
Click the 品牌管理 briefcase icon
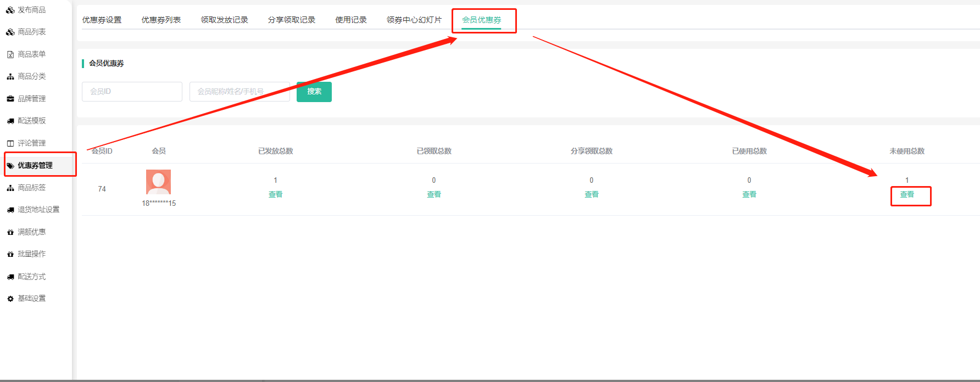click(10, 99)
